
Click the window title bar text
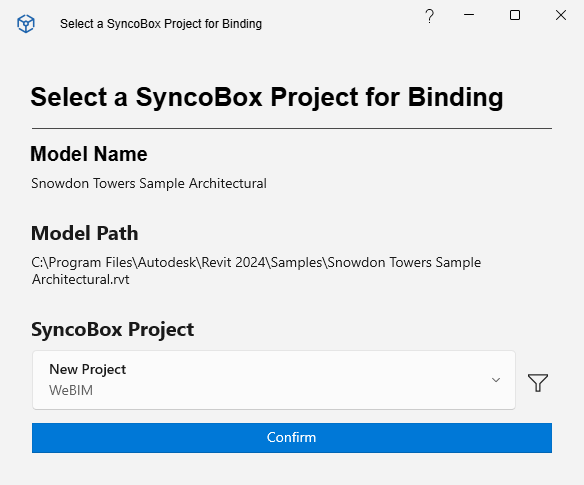click(161, 24)
